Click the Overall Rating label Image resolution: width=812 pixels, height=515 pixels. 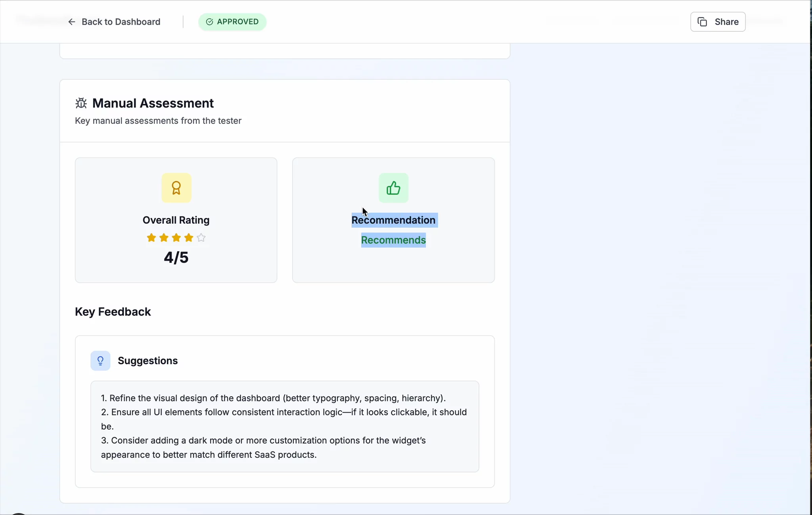pos(176,220)
